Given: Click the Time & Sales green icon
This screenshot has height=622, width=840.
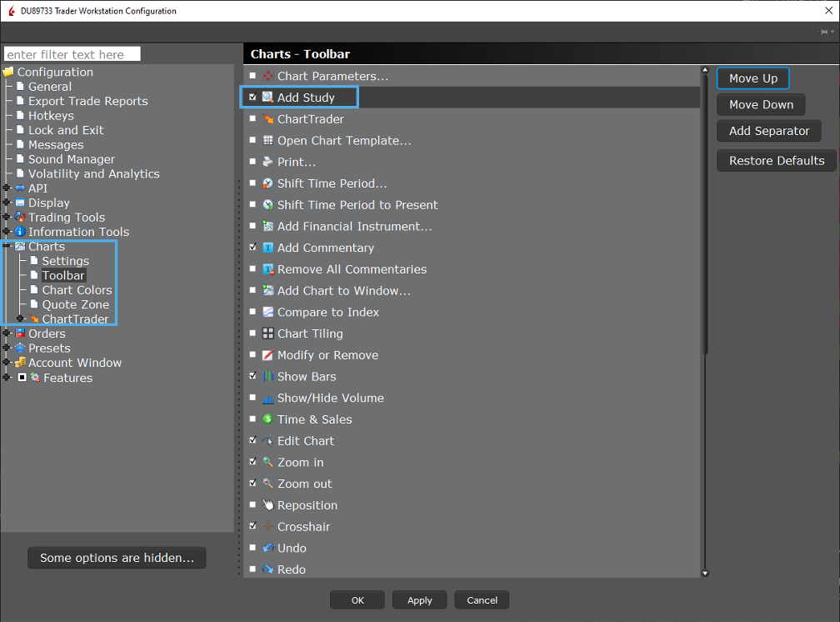Looking at the screenshot, I should (267, 419).
